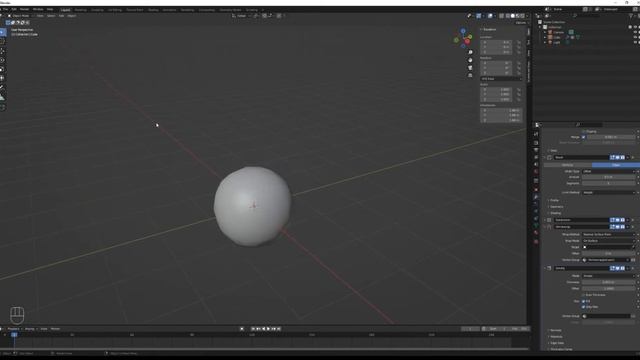640x360 pixels.
Task: Switch to rendered viewport shading
Action: click(x=522, y=16)
